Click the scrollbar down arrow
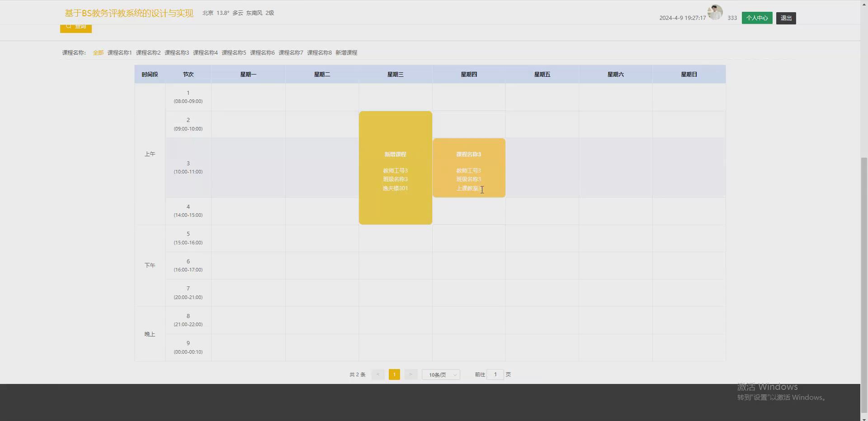868x421 pixels. tap(864, 418)
